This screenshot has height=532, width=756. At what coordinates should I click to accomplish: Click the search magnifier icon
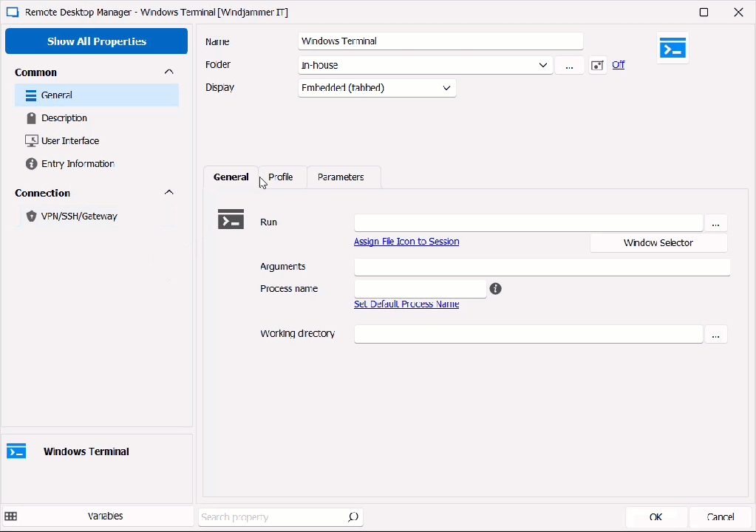[353, 517]
